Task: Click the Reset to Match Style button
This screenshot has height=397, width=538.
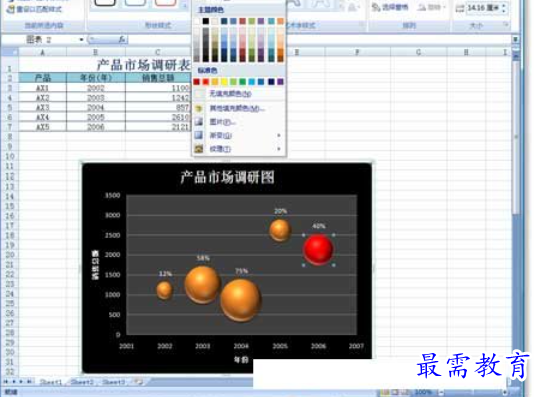Action: [x=35, y=9]
